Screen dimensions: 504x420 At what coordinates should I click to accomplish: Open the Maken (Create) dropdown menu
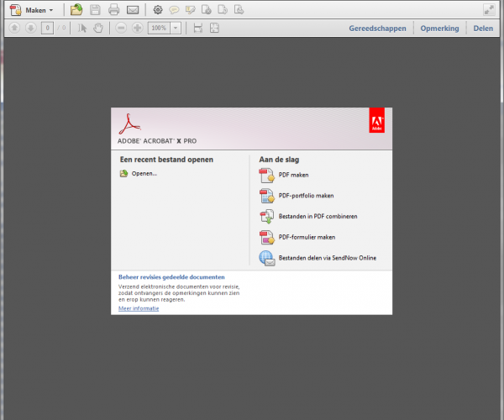coord(31,10)
